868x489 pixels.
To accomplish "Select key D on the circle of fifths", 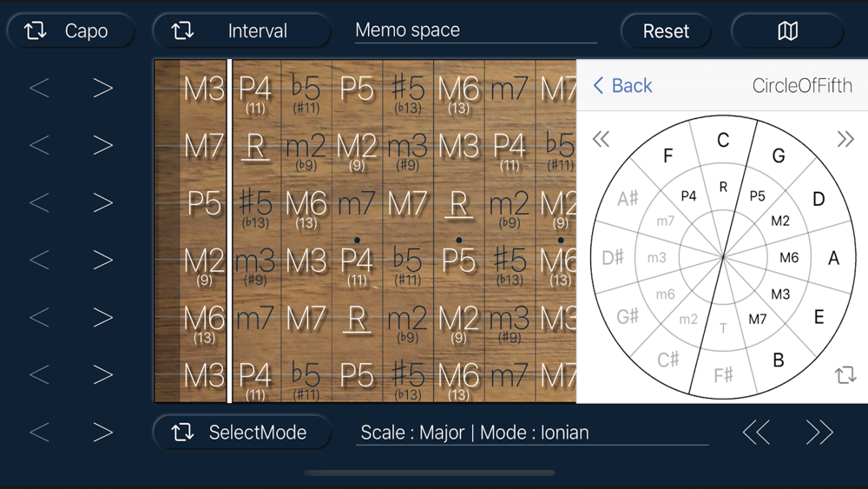I will tap(819, 199).
